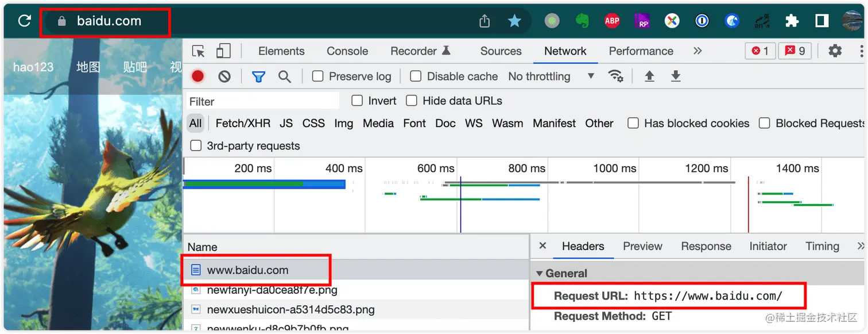Screen dimensions: 868x334
Task: Open the hao123 link on page
Action: (33, 67)
